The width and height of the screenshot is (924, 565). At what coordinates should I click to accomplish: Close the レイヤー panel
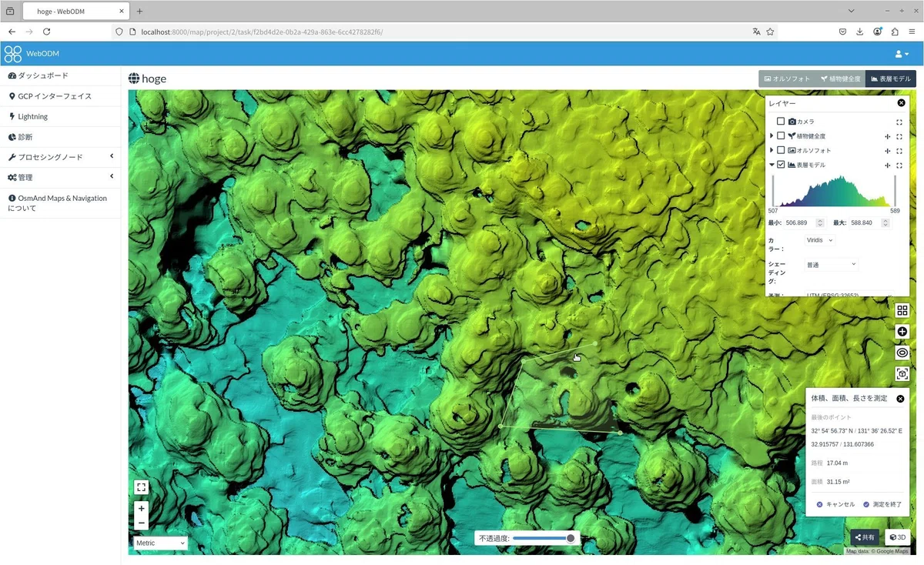tap(902, 103)
